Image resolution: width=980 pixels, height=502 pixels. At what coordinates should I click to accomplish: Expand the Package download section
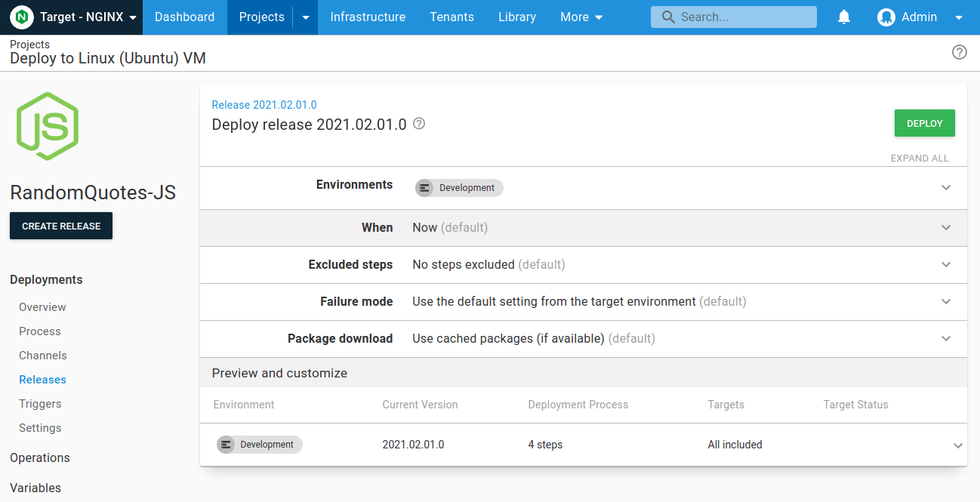pos(946,338)
